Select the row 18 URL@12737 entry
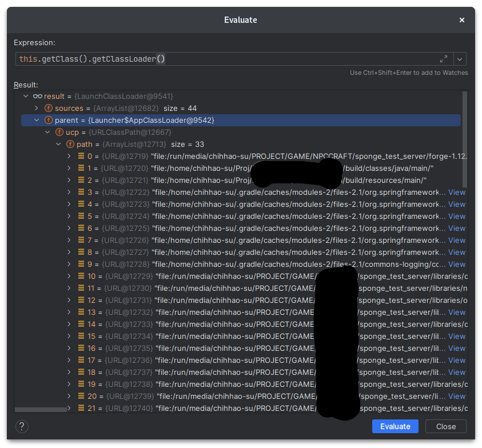Image resolution: width=482 pixels, height=448 pixels. pos(241,372)
